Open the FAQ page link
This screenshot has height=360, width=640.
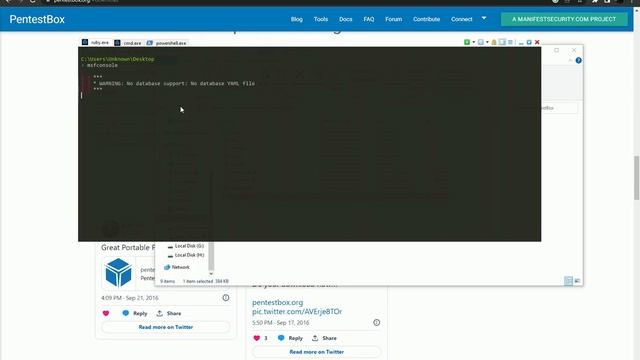click(369, 19)
